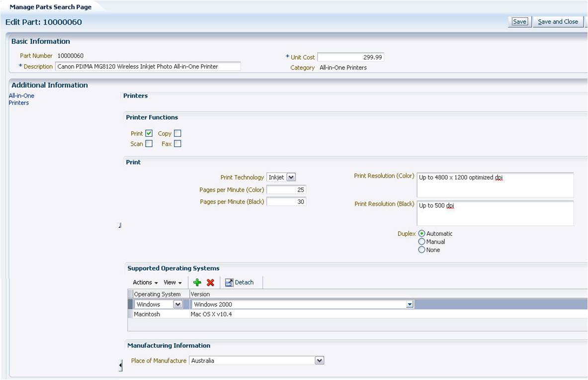Enable the Scan checkbox
Image resolution: width=588 pixels, height=380 pixels.
(x=149, y=143)
